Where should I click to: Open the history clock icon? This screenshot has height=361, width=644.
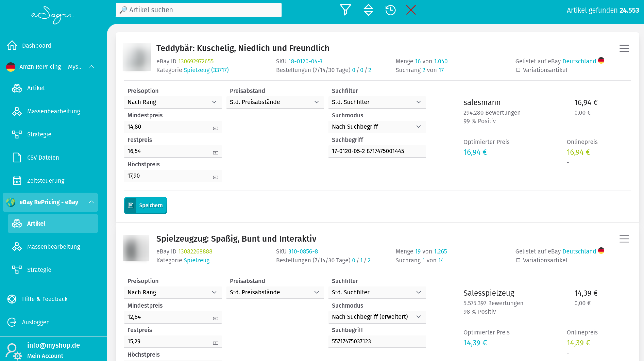(x=390, y=10)
